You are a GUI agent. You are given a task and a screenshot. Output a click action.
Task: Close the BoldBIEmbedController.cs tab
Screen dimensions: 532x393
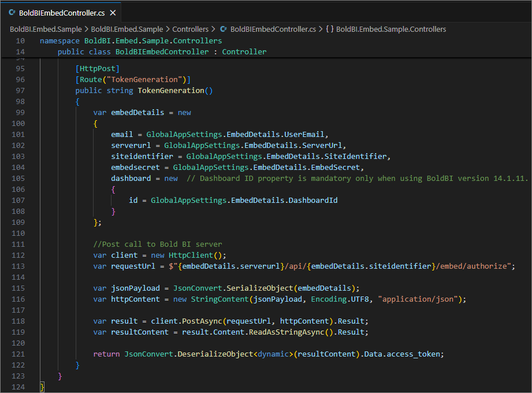pyautogui.click(x=113, y=12)
